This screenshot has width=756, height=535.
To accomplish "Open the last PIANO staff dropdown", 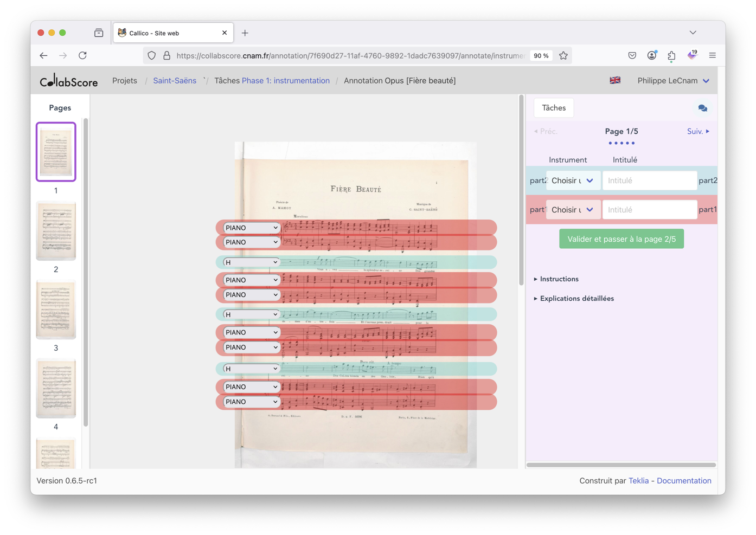I will (x=251, y=402).
